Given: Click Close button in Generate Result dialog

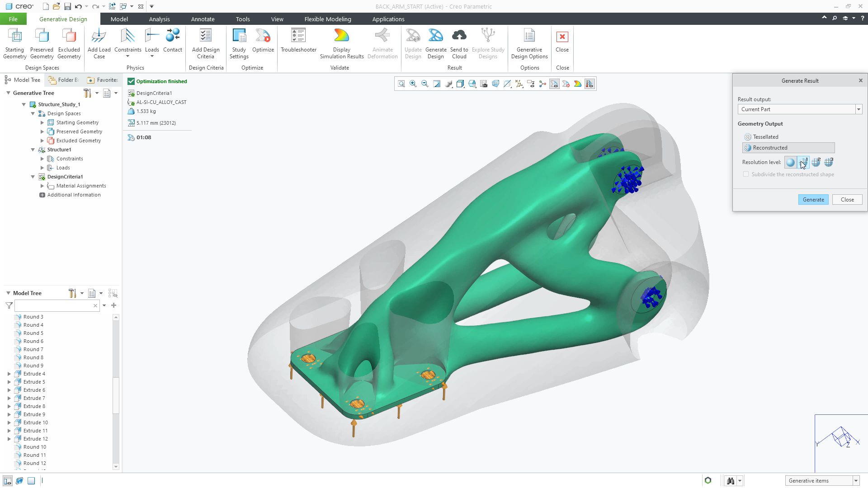Looking at the screenshot, I should 847,200.
